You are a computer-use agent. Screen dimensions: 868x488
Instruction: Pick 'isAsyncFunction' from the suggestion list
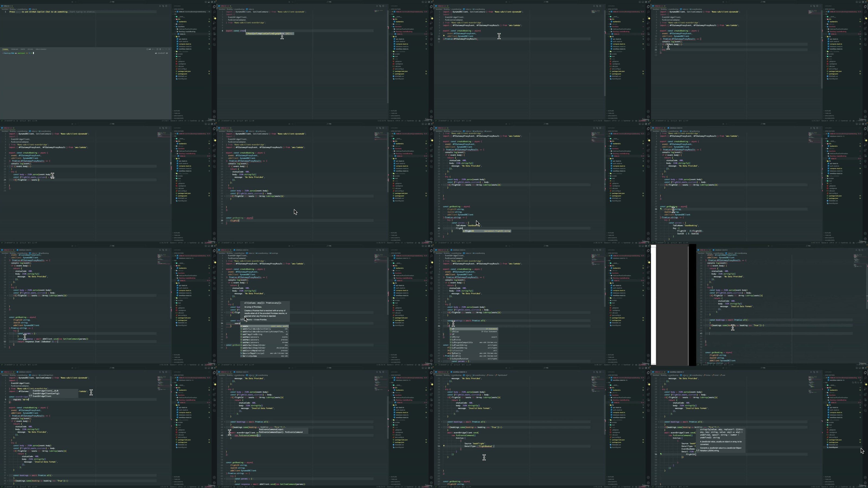(x=474, y=359)
